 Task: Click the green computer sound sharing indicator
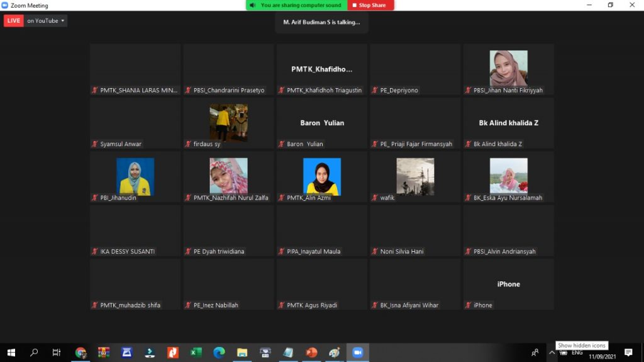coord(296,5)
